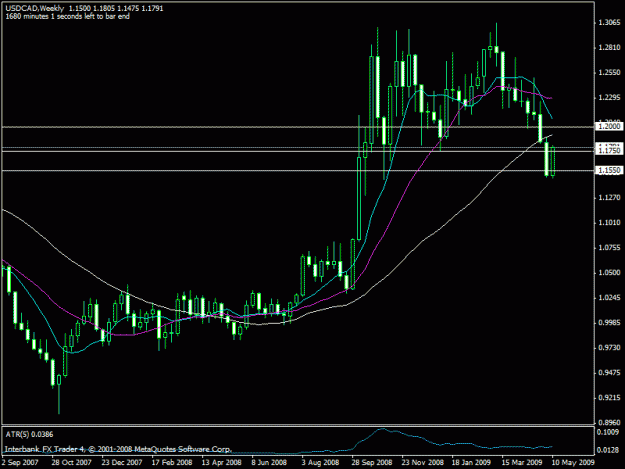The image size is (625, 469).
Task: Click the 0.9475 price scale value
Action: click(609, 373)
